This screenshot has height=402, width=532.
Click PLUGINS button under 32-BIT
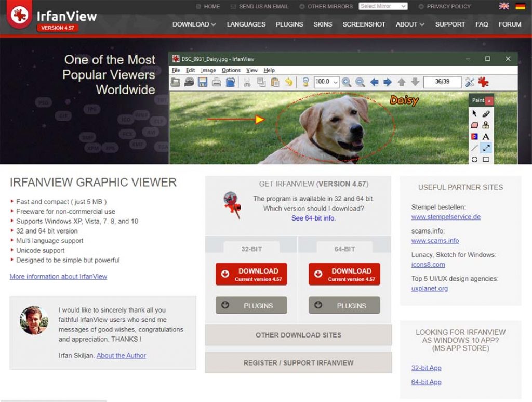point(251,305)
